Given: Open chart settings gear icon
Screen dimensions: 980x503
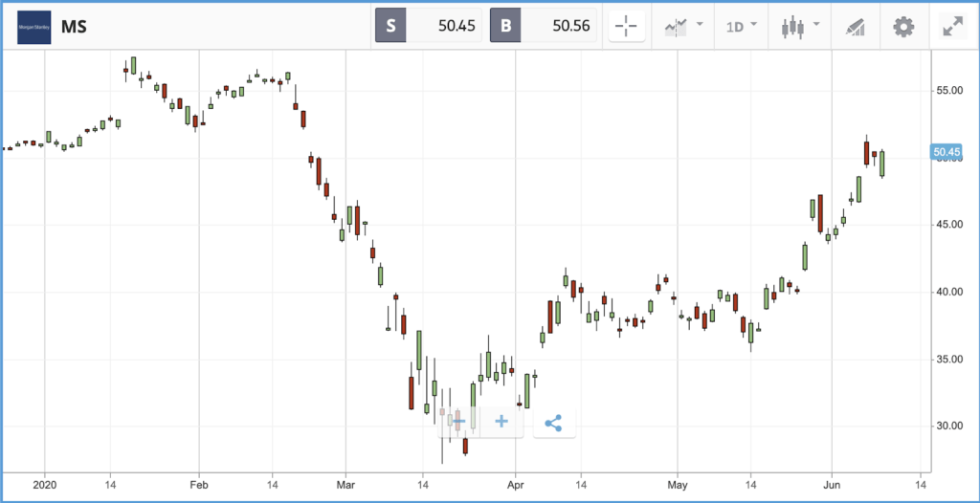Looking at the screenshot, I should click(903, 26).
